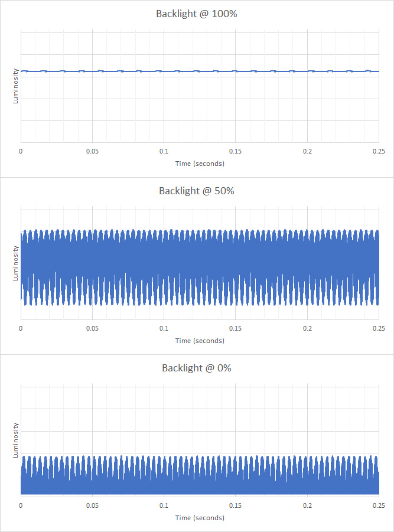This screenshot has width=394, height=532.
Task: Select "Time (seconds)" label under the 0% chart
Action: [x=200, y=518]
